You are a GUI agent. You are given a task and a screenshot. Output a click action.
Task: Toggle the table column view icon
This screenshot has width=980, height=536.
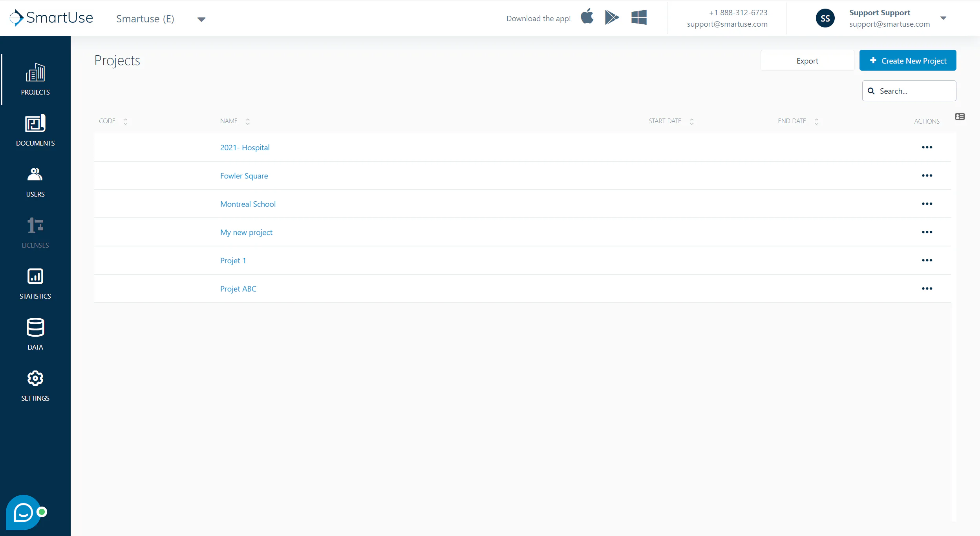[x=960, y=117]
